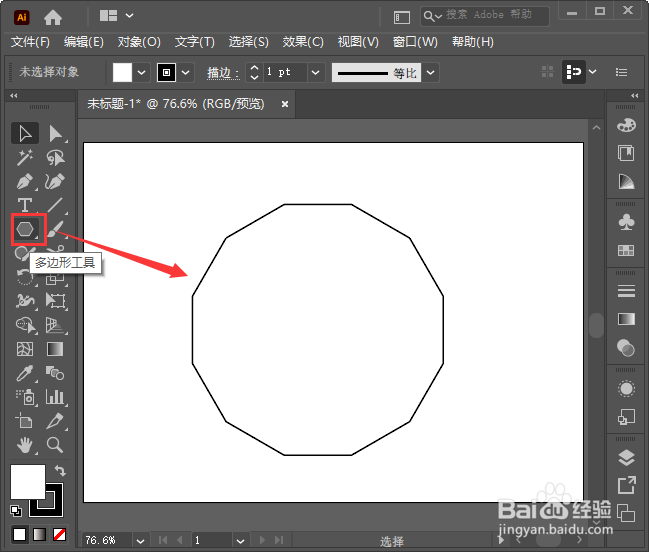The height and width of the screenshot is (552, 649).
Task: Go to next artboard
Action: tap(262, 540)
